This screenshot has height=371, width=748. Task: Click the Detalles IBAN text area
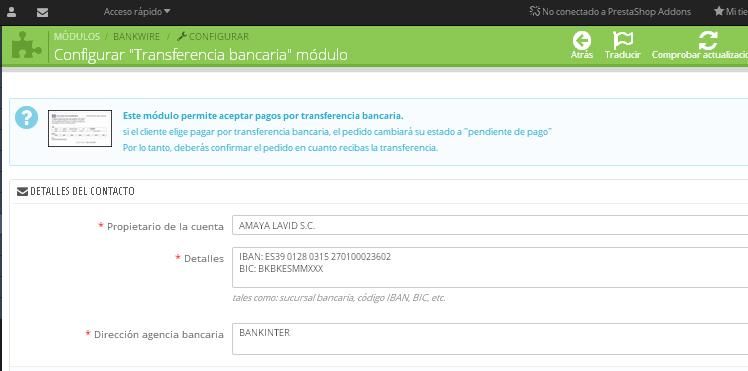[490, 268]
